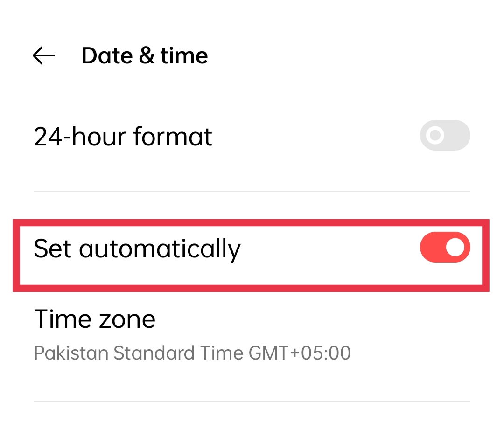Click the ampersand in the header title
Screen dimensions: 504x422
(147, 55)
